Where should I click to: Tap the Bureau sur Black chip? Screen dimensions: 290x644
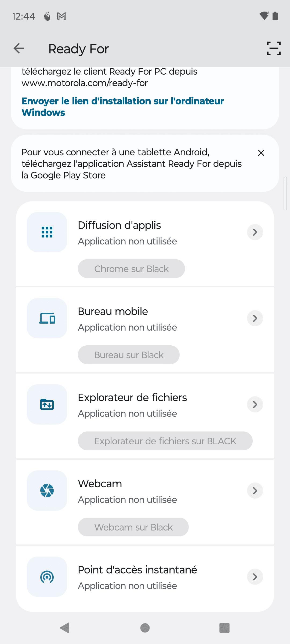tap(129, 355)
